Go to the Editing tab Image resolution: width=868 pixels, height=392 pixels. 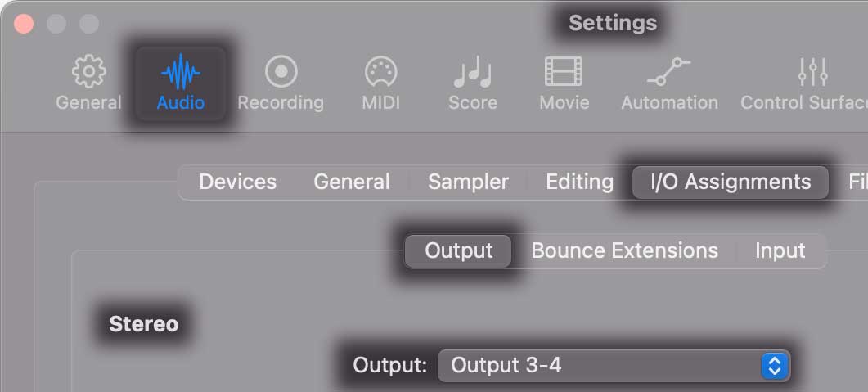[x=579, y=182]
